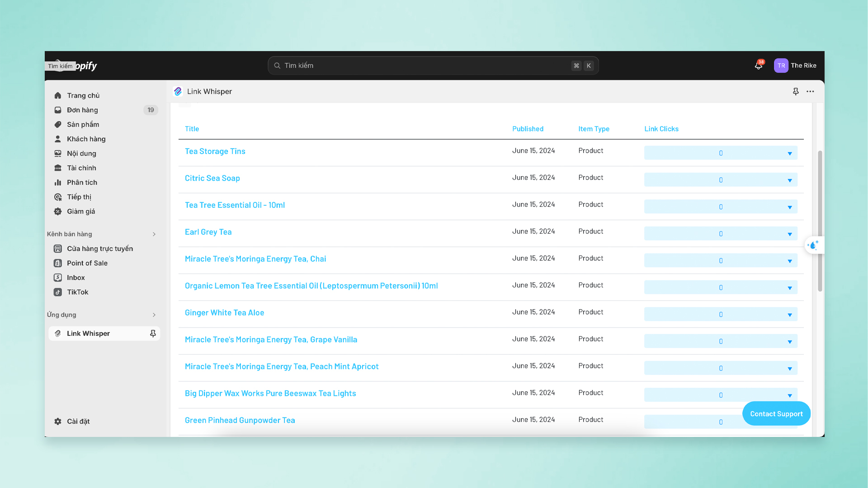
Task: Click the floating water drop sparkle icon
Action: click(x=813, y=245)
